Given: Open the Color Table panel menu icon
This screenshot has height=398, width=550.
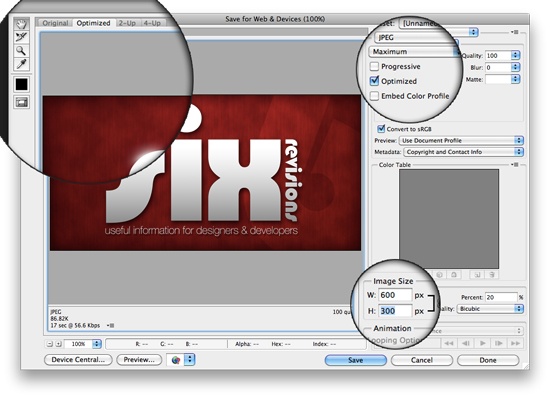Looking at the screenshot, I should tap(515, 164).
